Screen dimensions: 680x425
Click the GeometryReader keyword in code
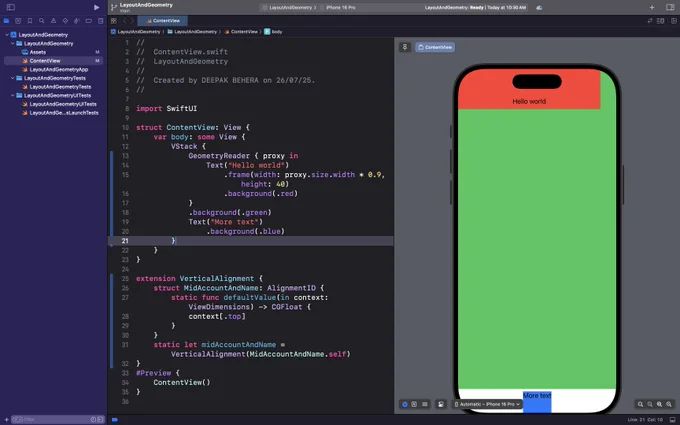coord(219,156)
